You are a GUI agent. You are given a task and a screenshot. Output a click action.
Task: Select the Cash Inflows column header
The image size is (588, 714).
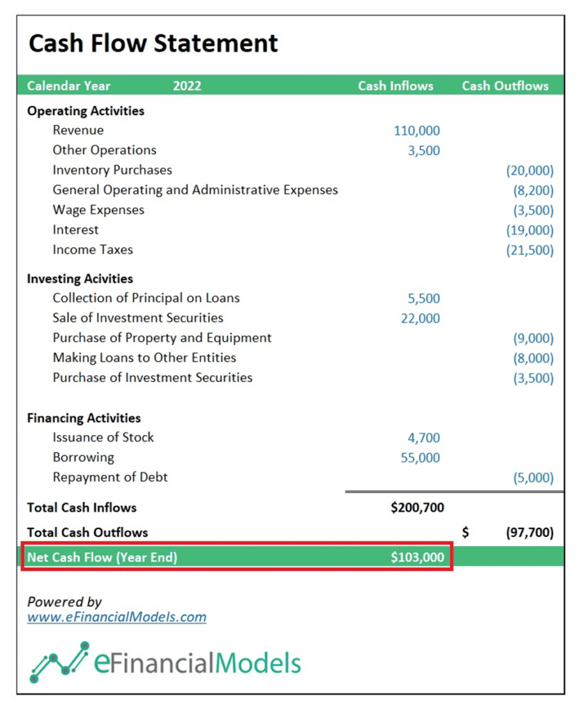tap(395, 86)
